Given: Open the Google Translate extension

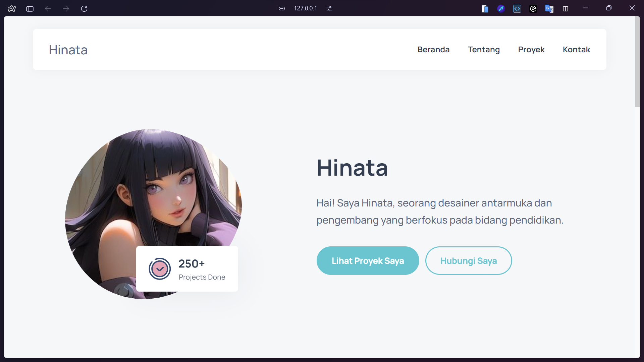Looking at the screenshot, I should [549, 9].
